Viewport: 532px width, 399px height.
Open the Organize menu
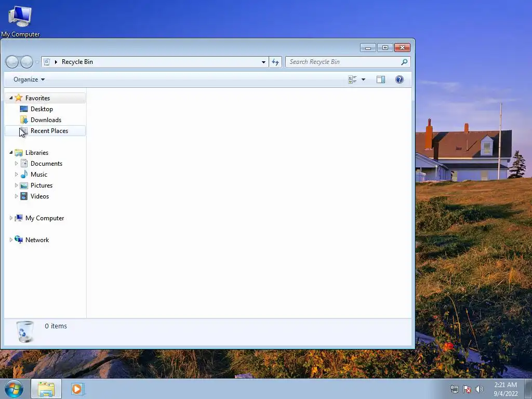29,79
